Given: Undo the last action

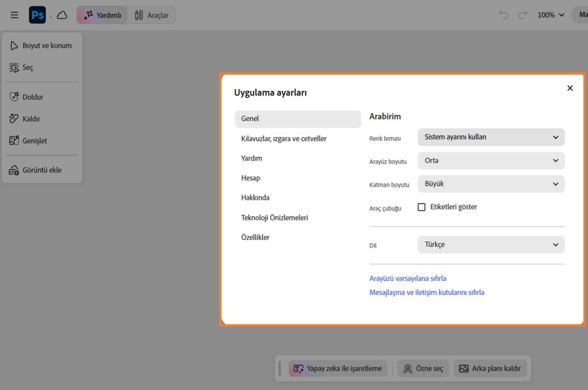Looking at the screenshot, I should (x=503, y=15).
